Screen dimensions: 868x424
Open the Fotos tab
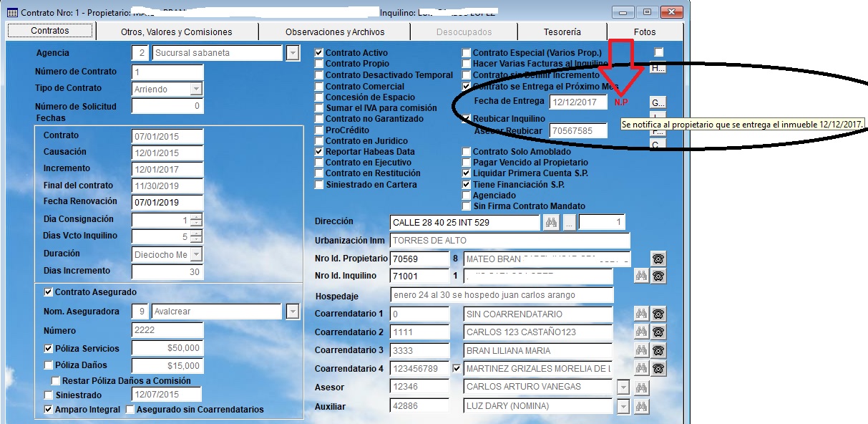click(x=645, y=32)
